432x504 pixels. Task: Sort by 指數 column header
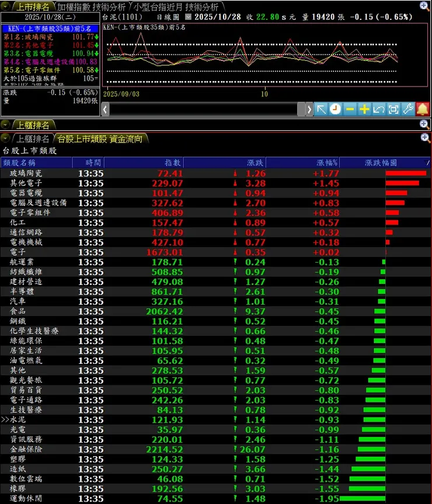pyautogui.click(x=144, y=162)
